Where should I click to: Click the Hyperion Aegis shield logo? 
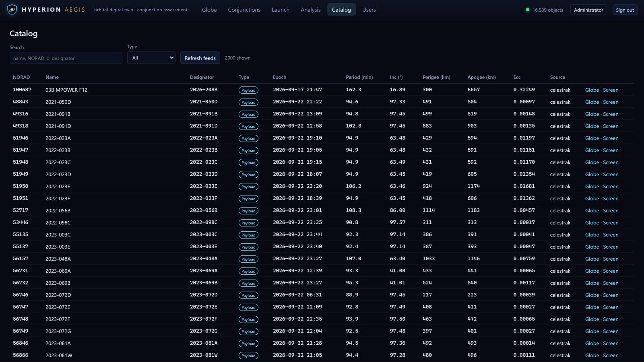click(12, 10)
